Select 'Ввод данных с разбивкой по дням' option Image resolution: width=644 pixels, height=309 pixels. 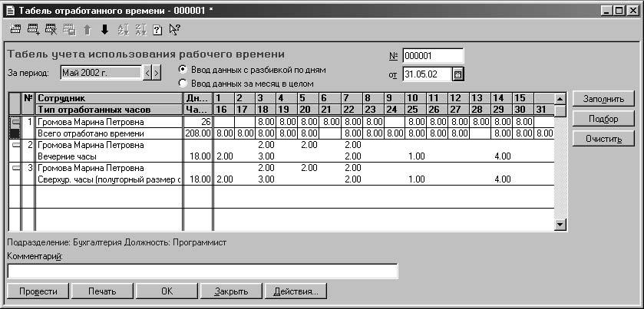(183, 69)
